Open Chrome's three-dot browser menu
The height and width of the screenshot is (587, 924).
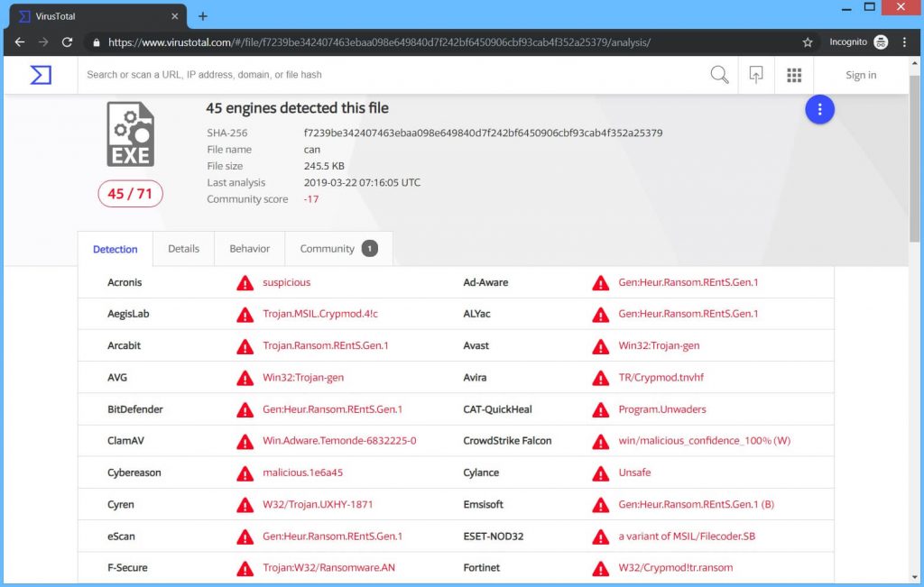905,41
